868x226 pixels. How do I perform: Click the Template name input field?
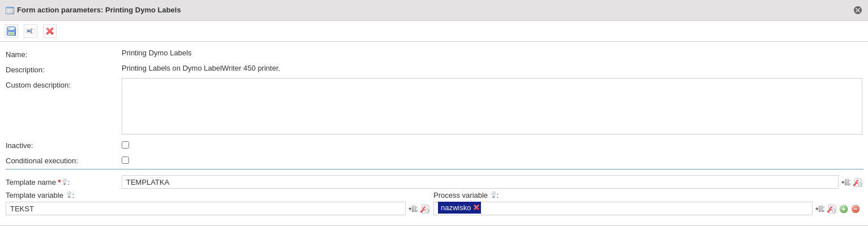pos(480,182)
